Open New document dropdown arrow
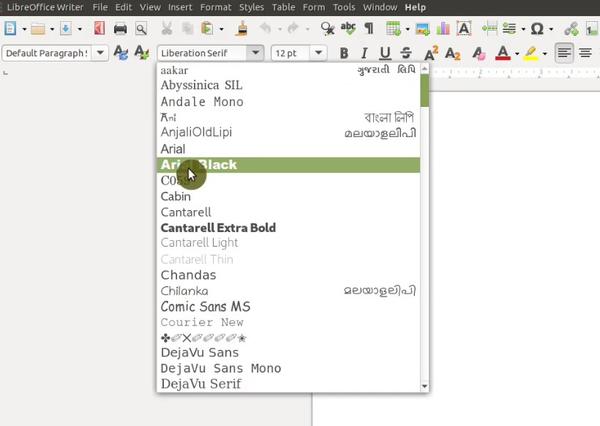This screenshot has height=426, width=600. click(x=24, y=29)
